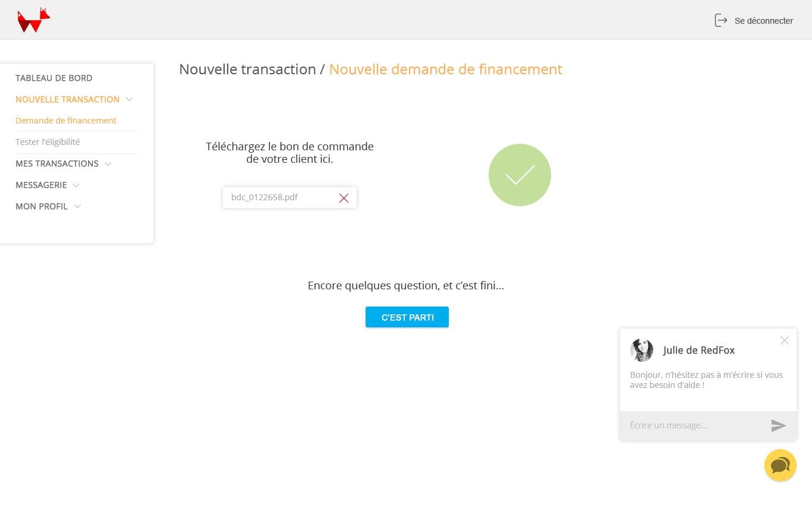Expand the Mes Transactions chevron
812x505 pixels.
coord(108,163)
